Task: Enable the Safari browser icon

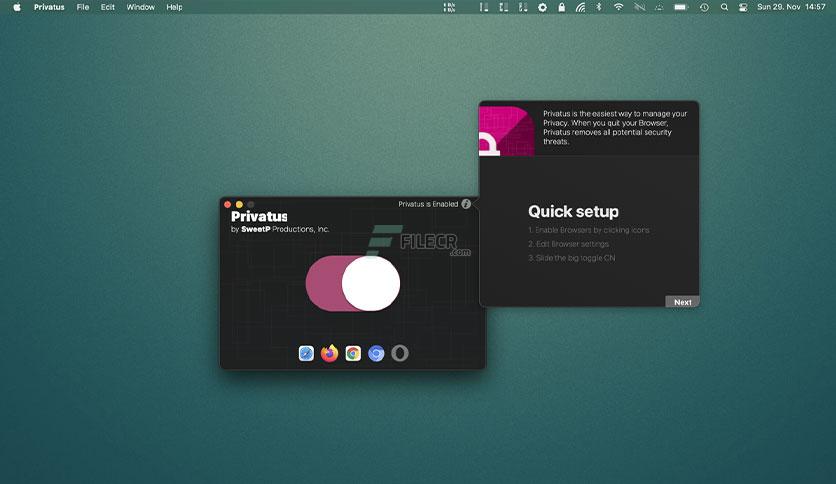Action: pyautogui.click(x=306, y=353)
